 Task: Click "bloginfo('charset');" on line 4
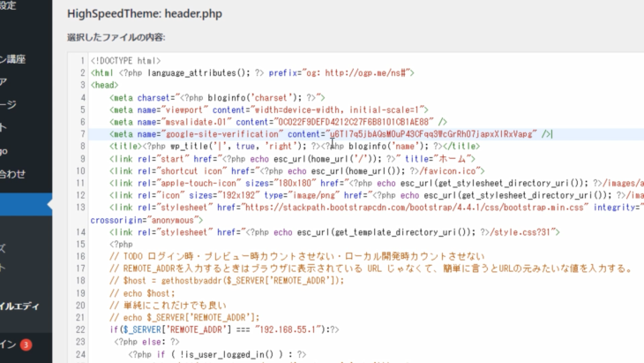(255, 98)
